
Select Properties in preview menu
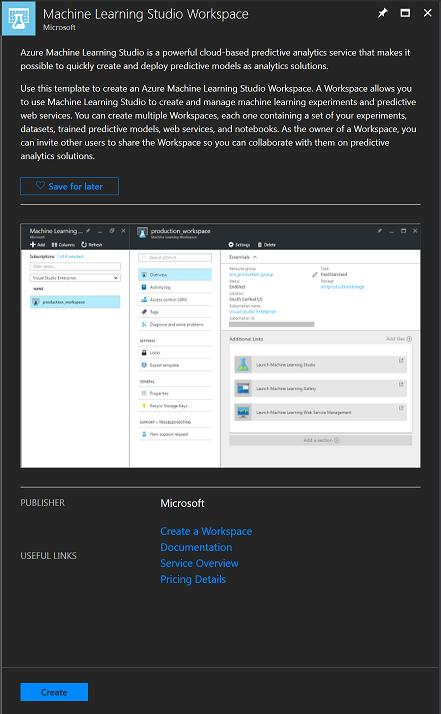[x=175, y=393]
